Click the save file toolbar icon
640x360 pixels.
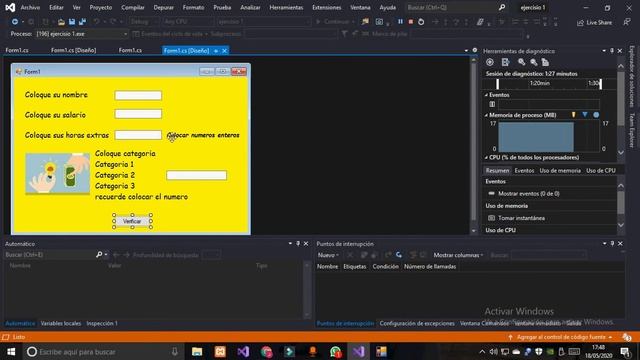point(72,22)
